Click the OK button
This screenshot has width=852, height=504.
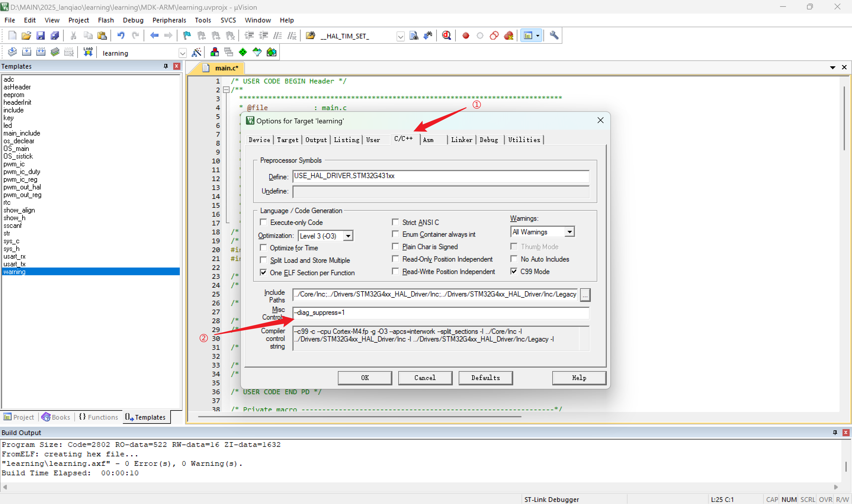tap(365, 378)
